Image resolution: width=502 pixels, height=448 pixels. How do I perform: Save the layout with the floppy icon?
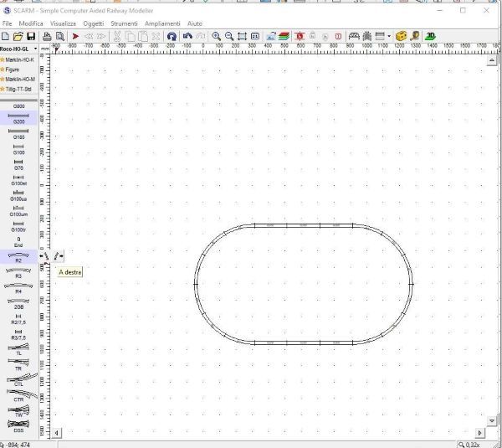pyautogui.click(x=30, y=37)
